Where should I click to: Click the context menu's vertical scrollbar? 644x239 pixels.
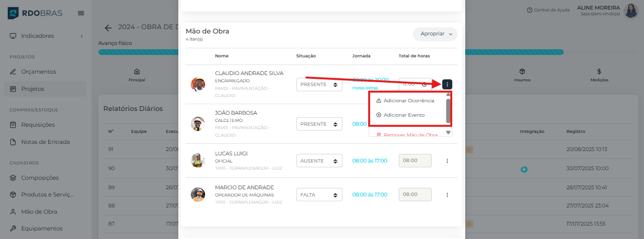point(448,111)
